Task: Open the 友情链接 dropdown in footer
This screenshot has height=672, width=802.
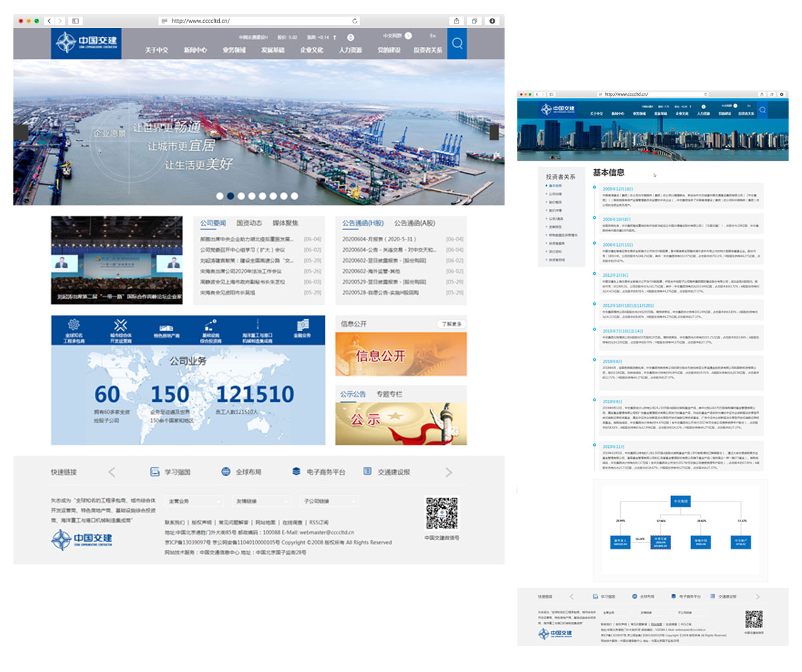Action: pos(261,501)
